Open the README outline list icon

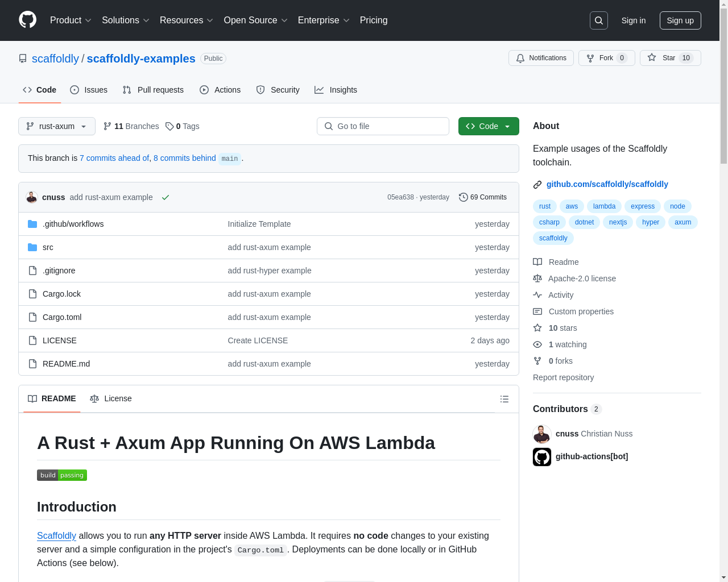pyautogui.click(x=504, y=399)
